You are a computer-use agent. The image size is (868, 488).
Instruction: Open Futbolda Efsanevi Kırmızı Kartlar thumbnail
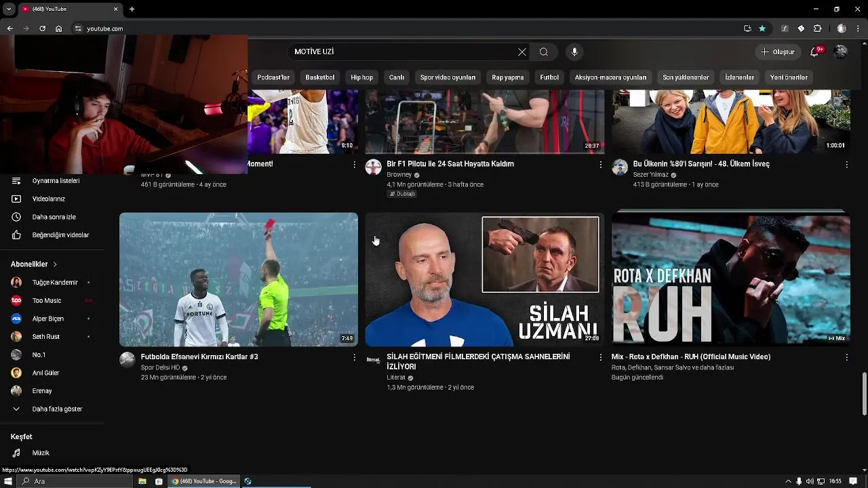pos(239,280)
